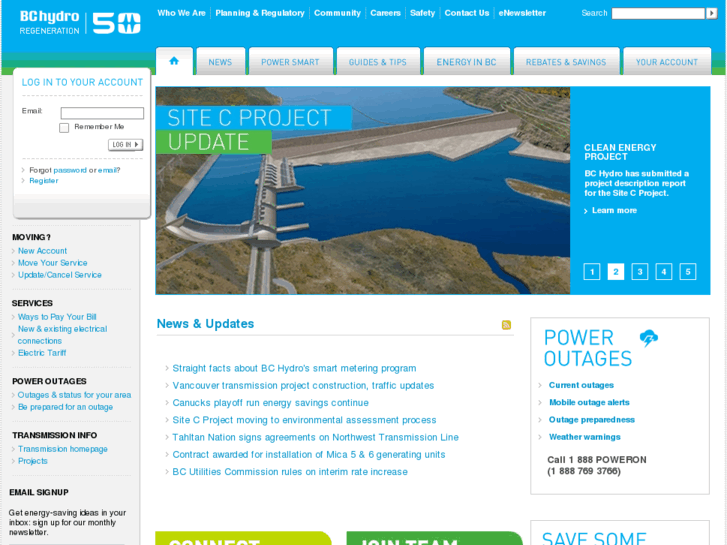Screen dimensions: 727x545
Task: Open the Register link
Action: 44,180
